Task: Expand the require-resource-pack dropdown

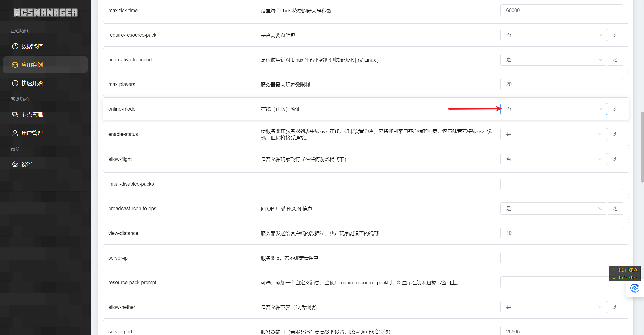Action: (553, 35)
